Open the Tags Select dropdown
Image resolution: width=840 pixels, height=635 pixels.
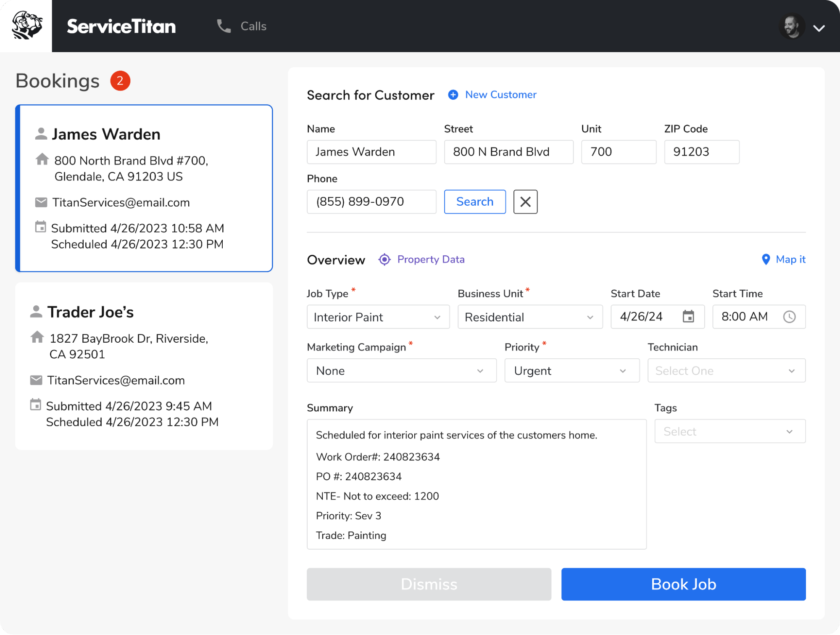729,431
